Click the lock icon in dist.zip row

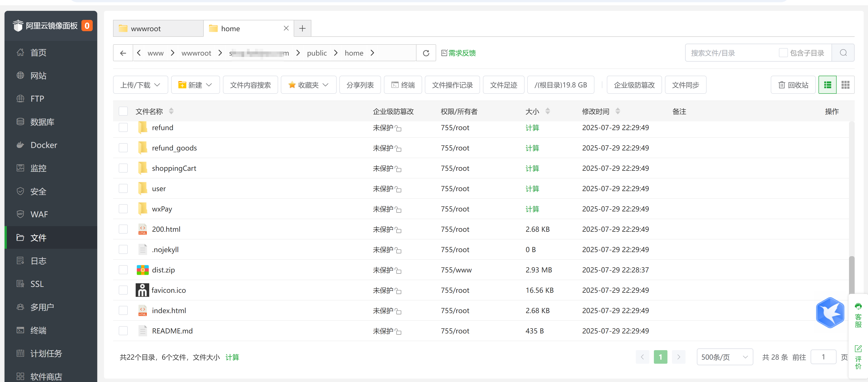398,271
